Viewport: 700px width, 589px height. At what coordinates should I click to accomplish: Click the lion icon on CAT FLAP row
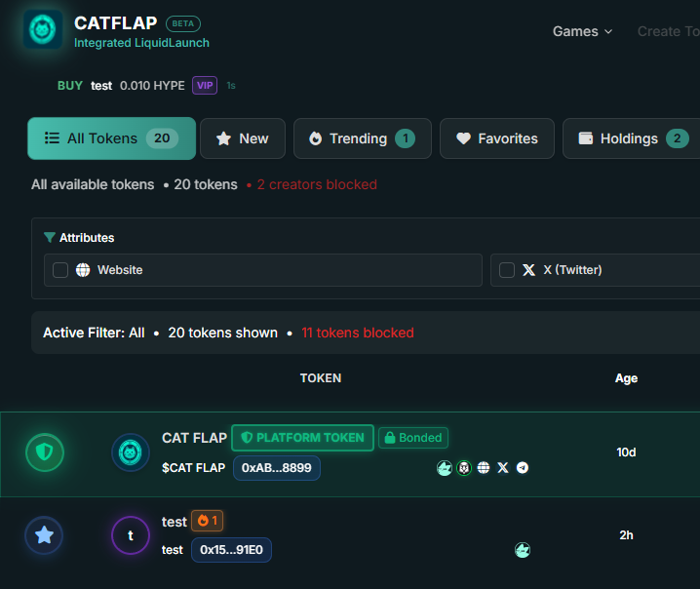click(464, 468)
